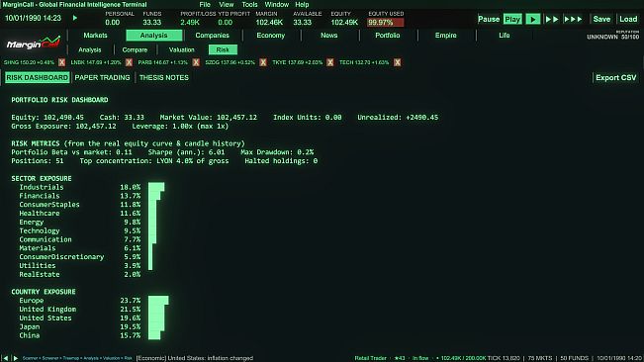This screenshot has width=644, height=362.
Task: Open the Empire tab
Action: (445, 36)
